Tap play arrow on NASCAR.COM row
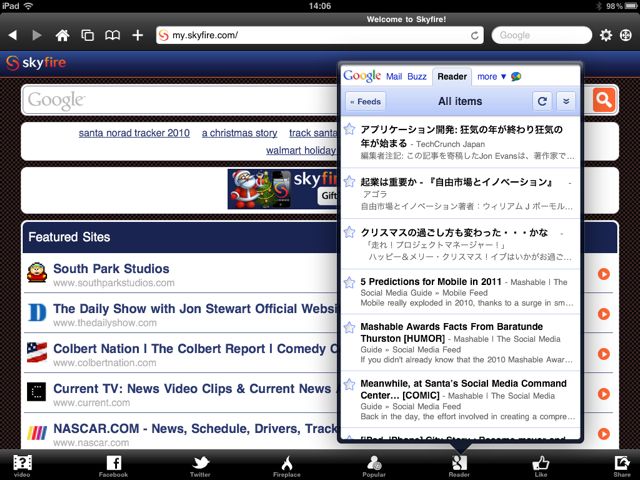Viewport: 640px width, 480px height. pyautogui.click(x=604, y=434)
